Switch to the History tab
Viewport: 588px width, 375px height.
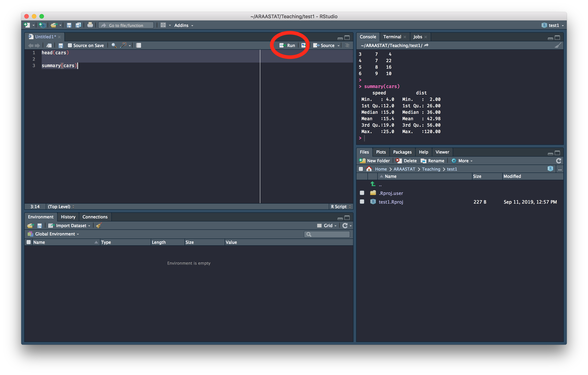[x=68, y=217]
